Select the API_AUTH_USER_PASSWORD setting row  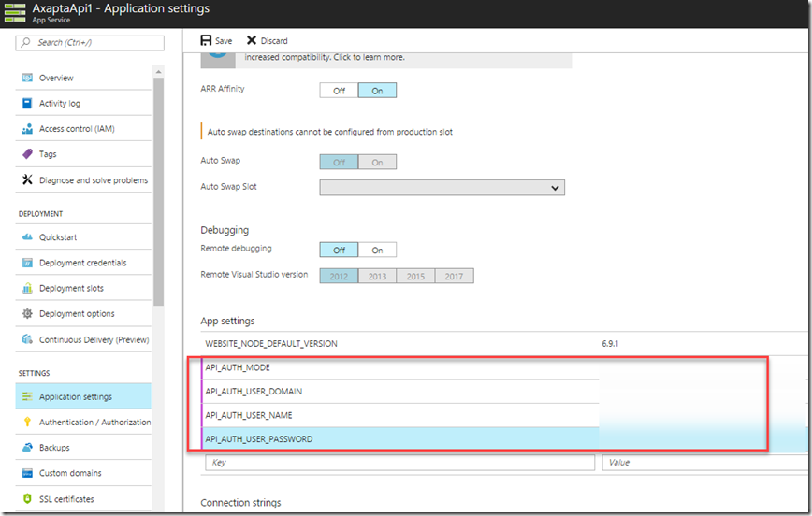tap(399, 439)
